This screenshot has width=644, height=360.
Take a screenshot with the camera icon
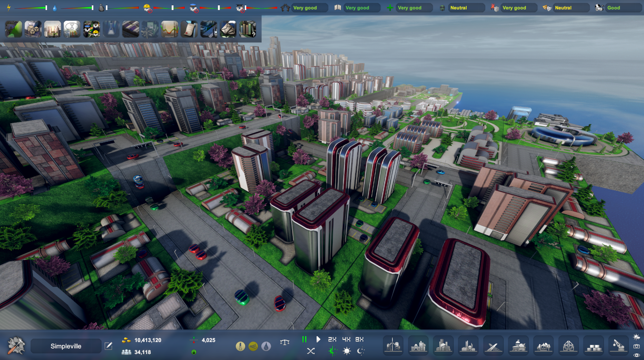(x=637, y=346)
